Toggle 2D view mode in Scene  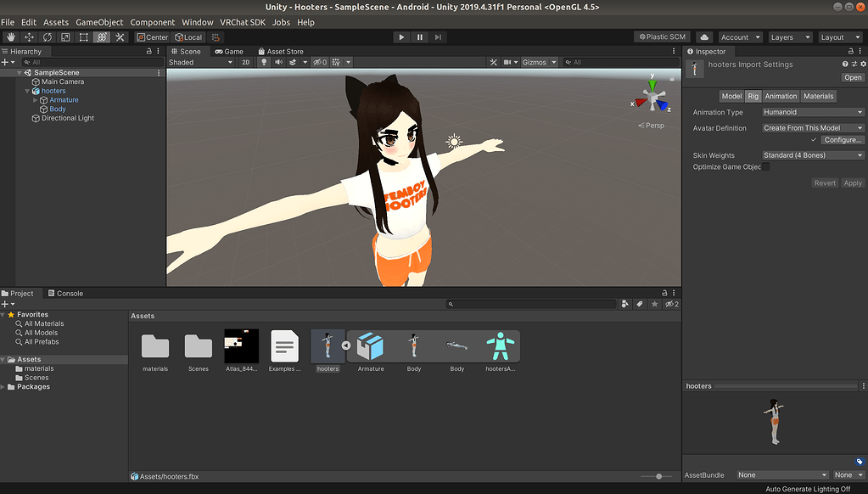tap(245, 62)
